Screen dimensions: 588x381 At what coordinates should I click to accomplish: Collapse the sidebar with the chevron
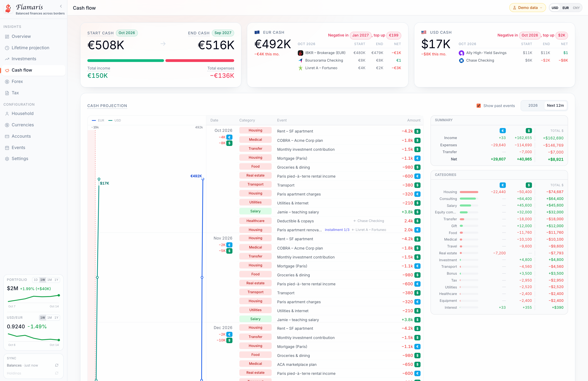pos(61,6)
